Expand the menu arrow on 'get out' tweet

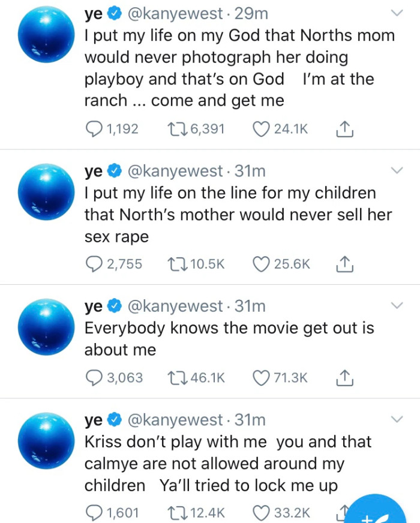coord(397,306)
